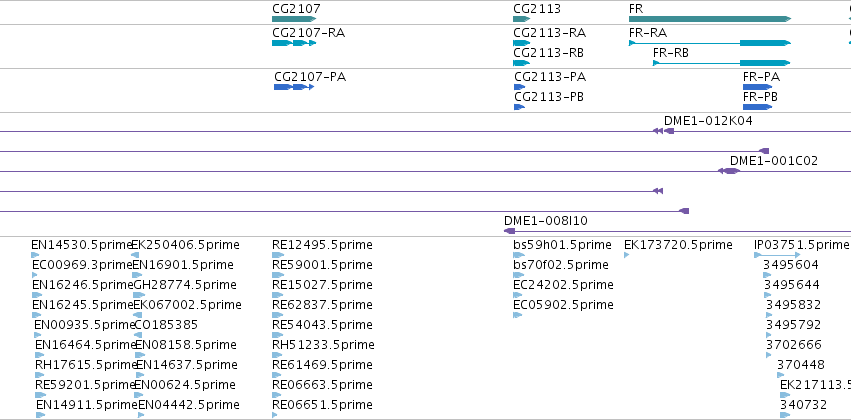This screenshot has width=851, height=420.
Task: Select the FR-RA transcript glyph
Action: (710, 43)
